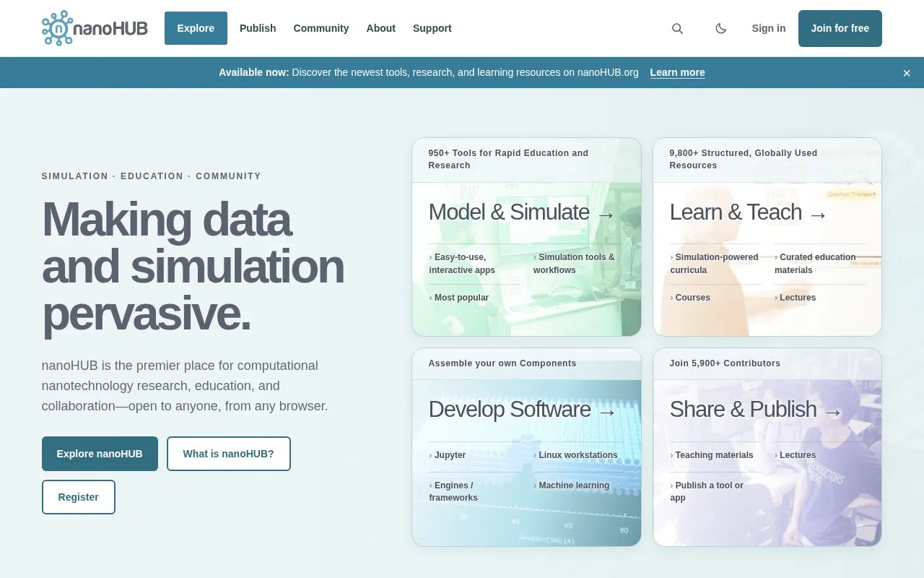The image size is (924, 578).
Task: Follow the Learn more banner link
Action: 677,72
